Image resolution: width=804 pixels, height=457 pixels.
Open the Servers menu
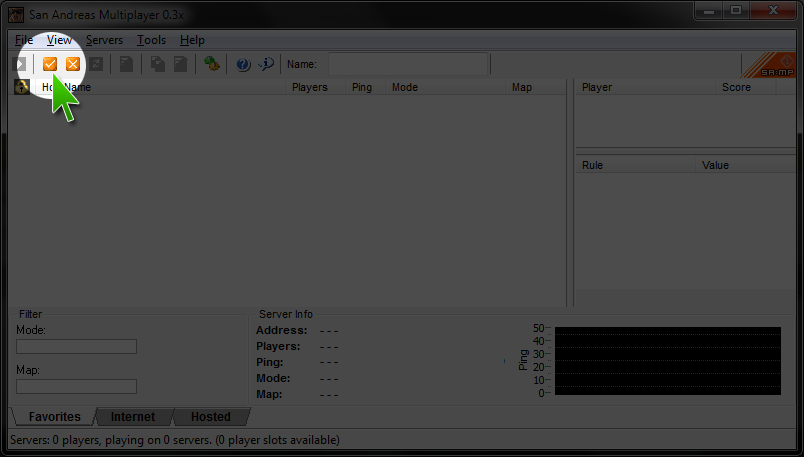click(x=104, y=40)
